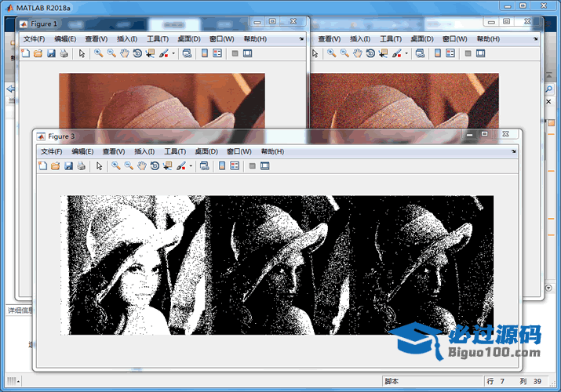The width and height of the screenshot is (561, 392).
Task: Select Zoom In tool in second figure window
Action: pyautogui.click(x=331, y=53)
